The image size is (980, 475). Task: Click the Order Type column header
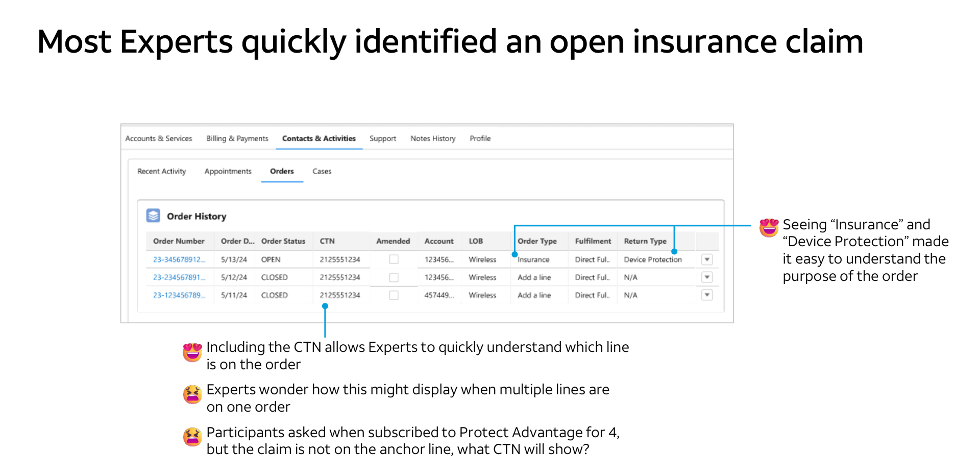click(537, 241)
